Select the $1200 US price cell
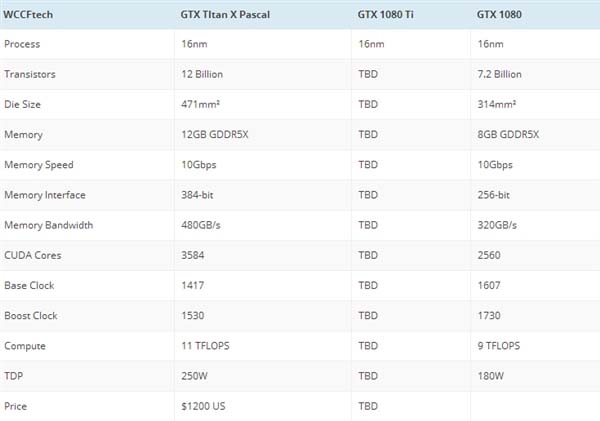 (x=203, y=406)
